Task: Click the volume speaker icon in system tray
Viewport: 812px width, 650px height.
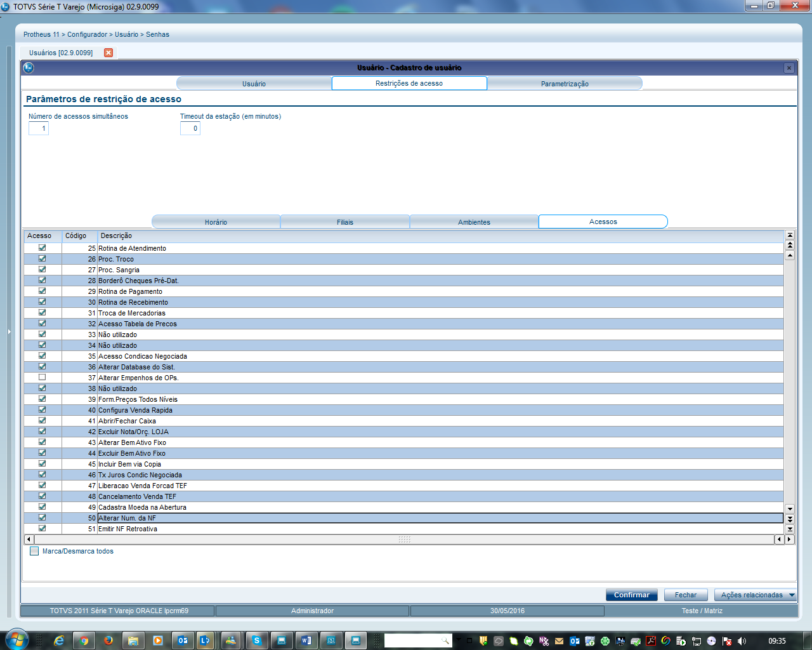Action: [x=742, y=641]
